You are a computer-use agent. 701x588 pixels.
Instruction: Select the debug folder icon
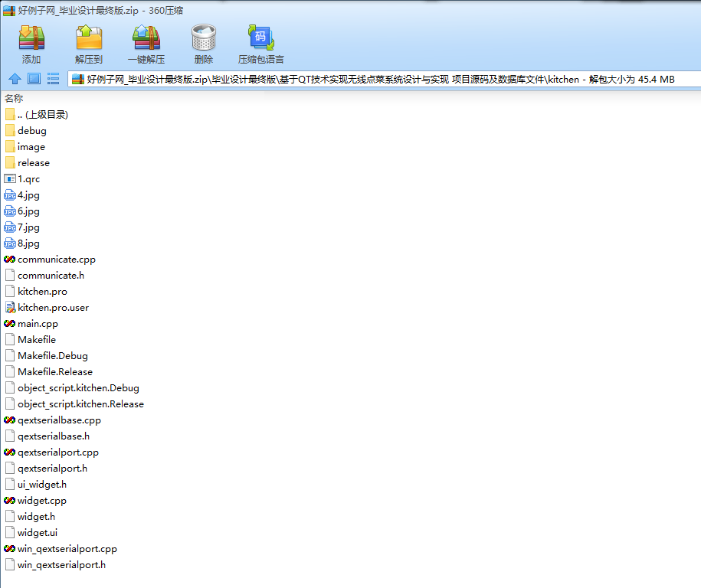(x=10, y=130)
